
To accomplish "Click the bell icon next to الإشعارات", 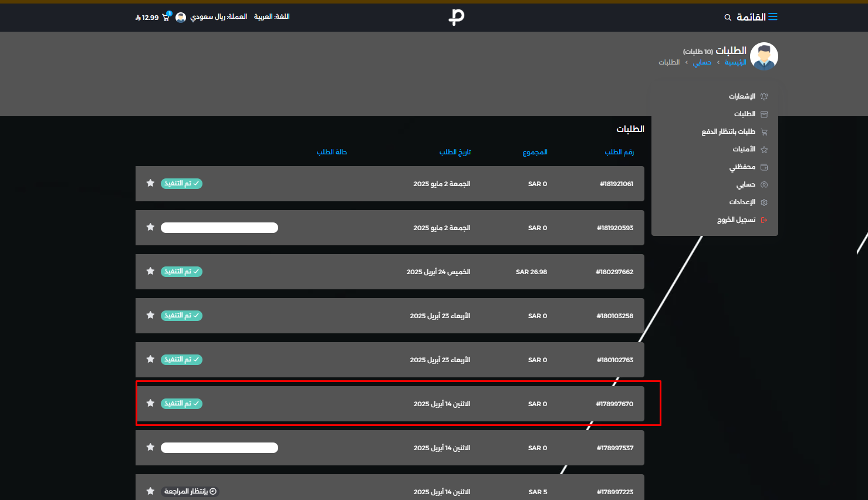I will click(x=764, y=96).
